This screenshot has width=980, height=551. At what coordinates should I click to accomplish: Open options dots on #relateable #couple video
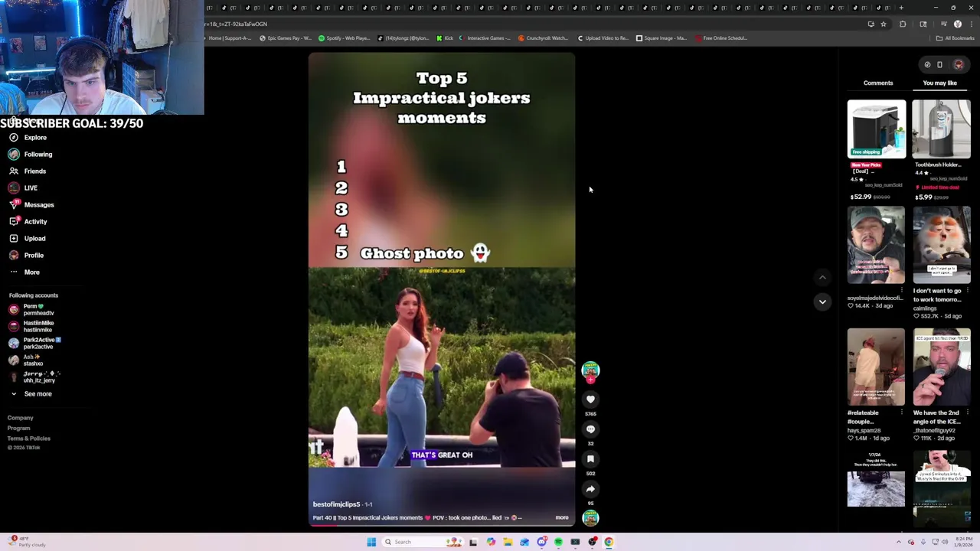901,413
